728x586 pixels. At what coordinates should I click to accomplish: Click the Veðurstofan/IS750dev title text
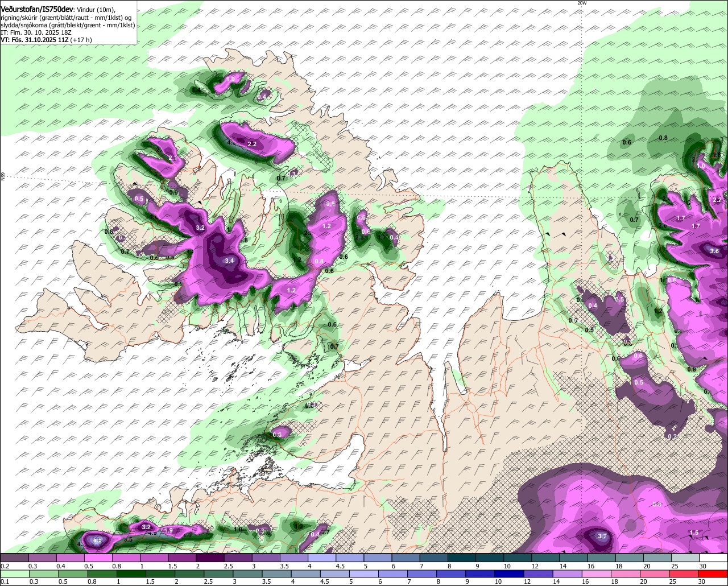pyautogui.click(x=37, y=9)
